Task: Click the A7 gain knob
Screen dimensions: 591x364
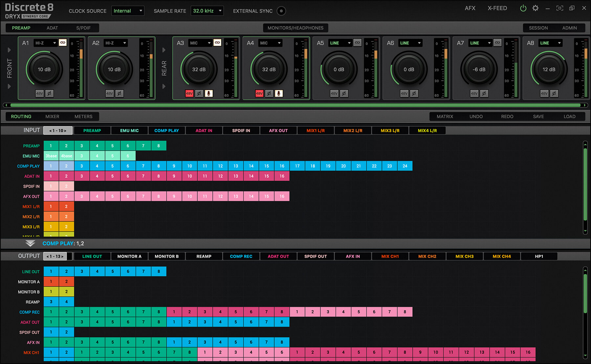Action: point(479,70)
